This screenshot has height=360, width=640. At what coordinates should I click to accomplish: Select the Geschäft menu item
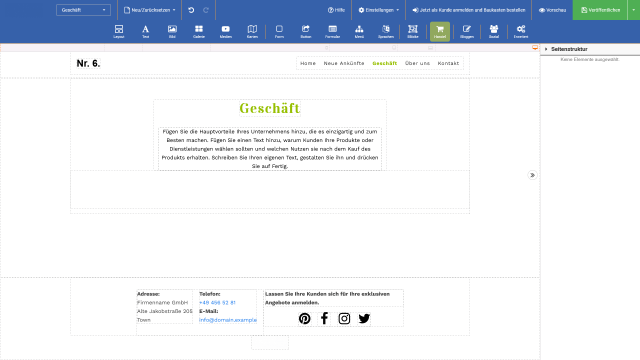click(384, 63)
